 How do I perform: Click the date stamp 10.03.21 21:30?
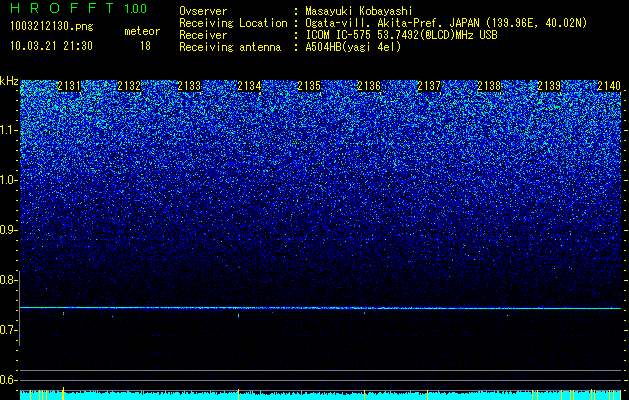(x=52, y=46)
